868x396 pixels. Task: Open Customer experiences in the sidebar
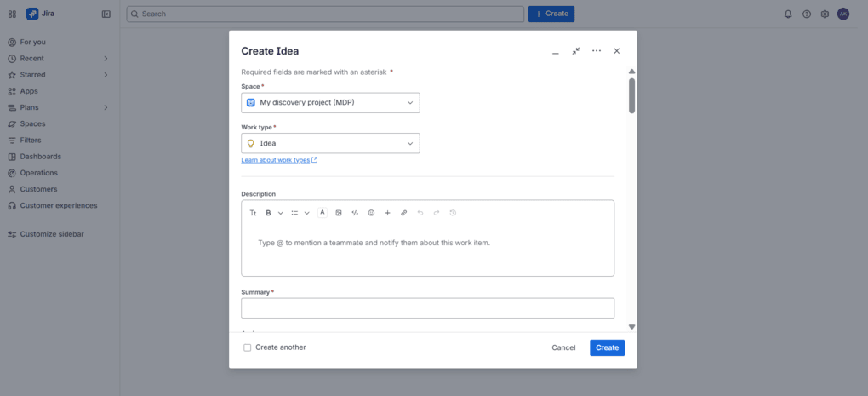(x=58, y=205)
